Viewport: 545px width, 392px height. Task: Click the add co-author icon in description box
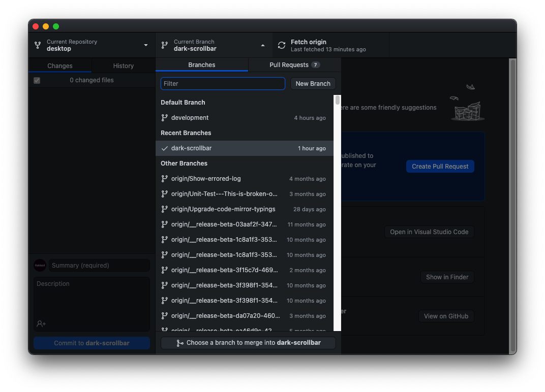(x=41, y=323)
